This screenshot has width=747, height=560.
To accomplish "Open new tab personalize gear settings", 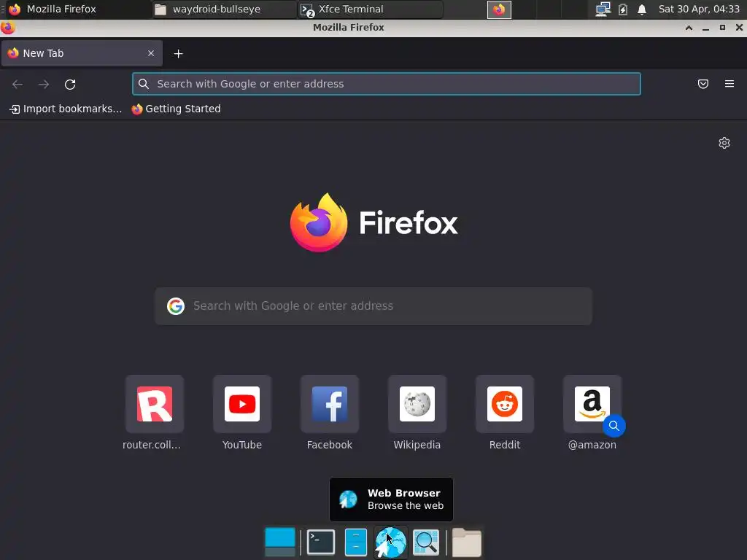I will pyautogui.click(x=724, y=143).
